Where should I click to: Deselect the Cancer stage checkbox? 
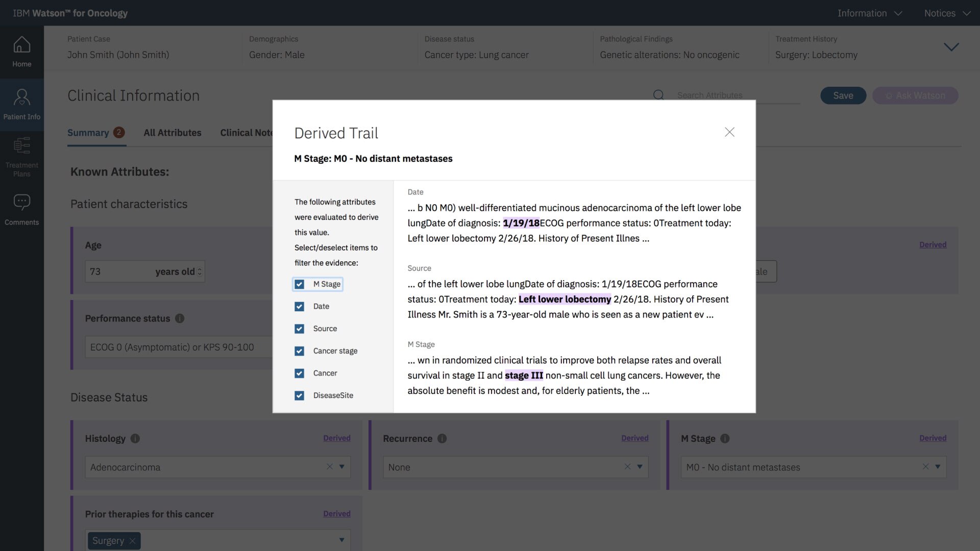[x=300, y=351]
